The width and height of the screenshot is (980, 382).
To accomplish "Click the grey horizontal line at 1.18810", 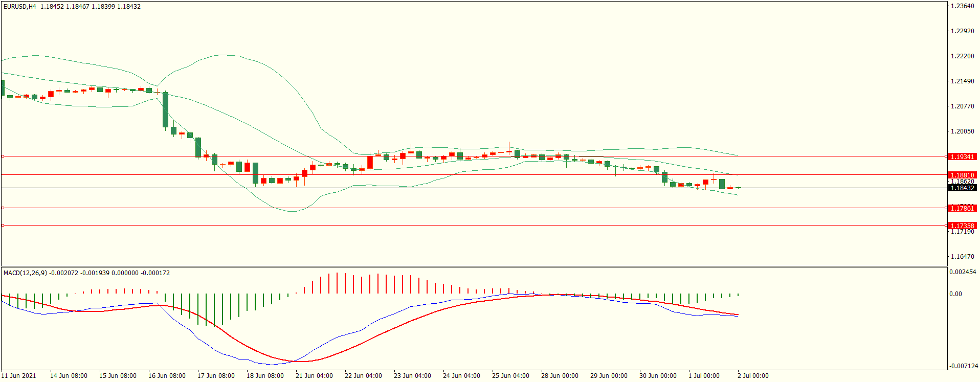I will pyautogui.click(x=474, y=175).
